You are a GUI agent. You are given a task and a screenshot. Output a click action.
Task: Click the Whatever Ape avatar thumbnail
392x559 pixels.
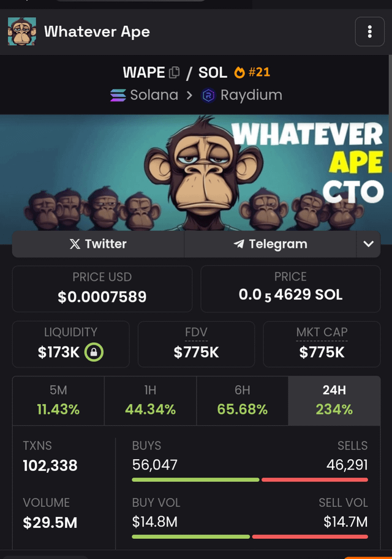(x=22, y=31)
